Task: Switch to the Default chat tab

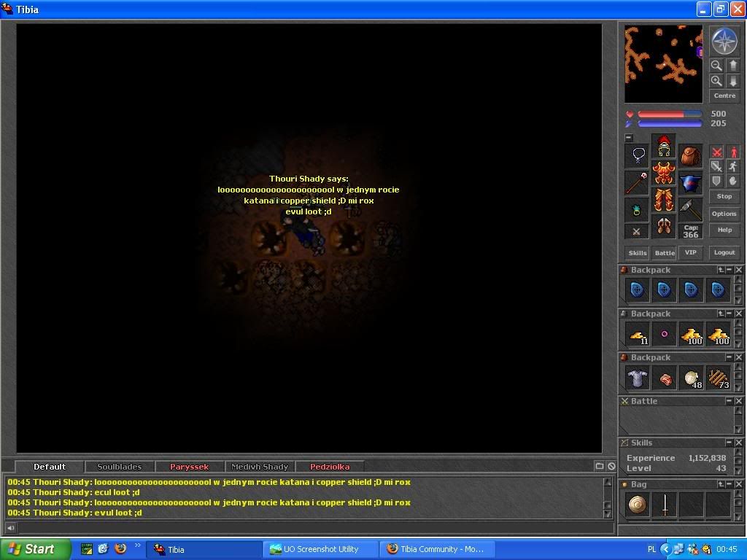Action: [50, 467]
